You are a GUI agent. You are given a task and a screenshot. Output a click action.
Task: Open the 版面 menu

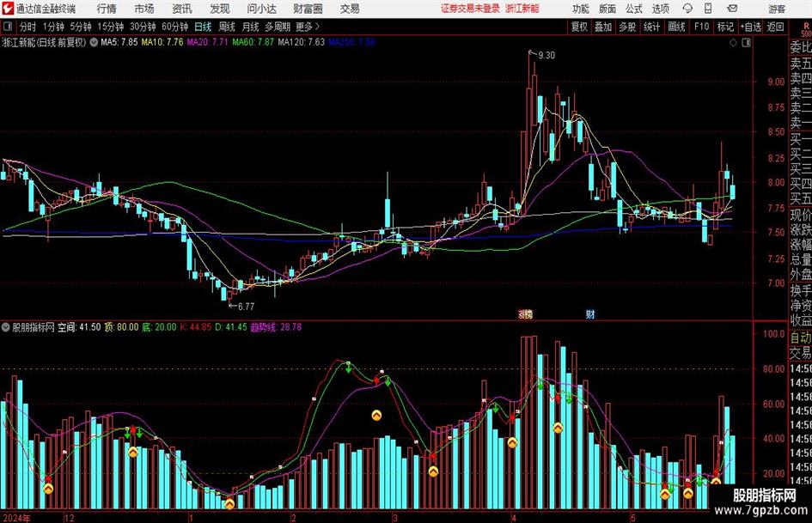click(607, 9)
